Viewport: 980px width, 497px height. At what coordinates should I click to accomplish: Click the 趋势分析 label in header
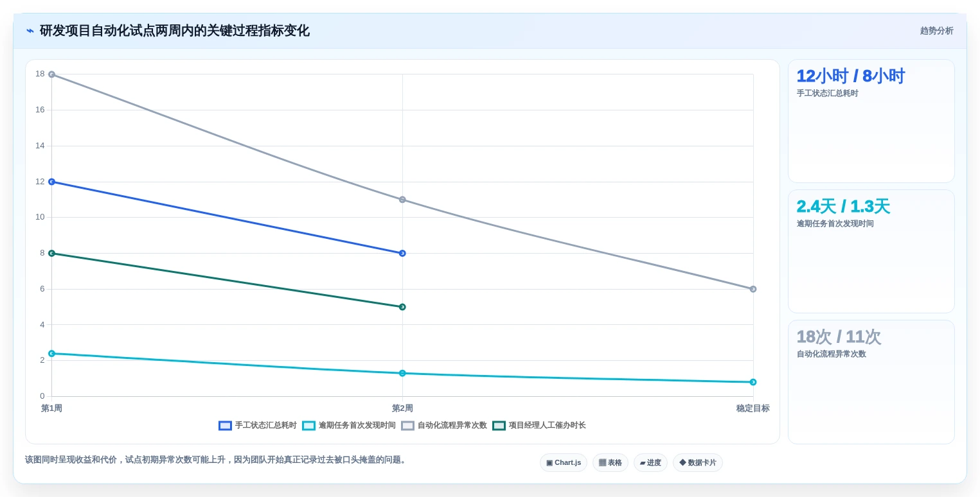pos(936,31)
